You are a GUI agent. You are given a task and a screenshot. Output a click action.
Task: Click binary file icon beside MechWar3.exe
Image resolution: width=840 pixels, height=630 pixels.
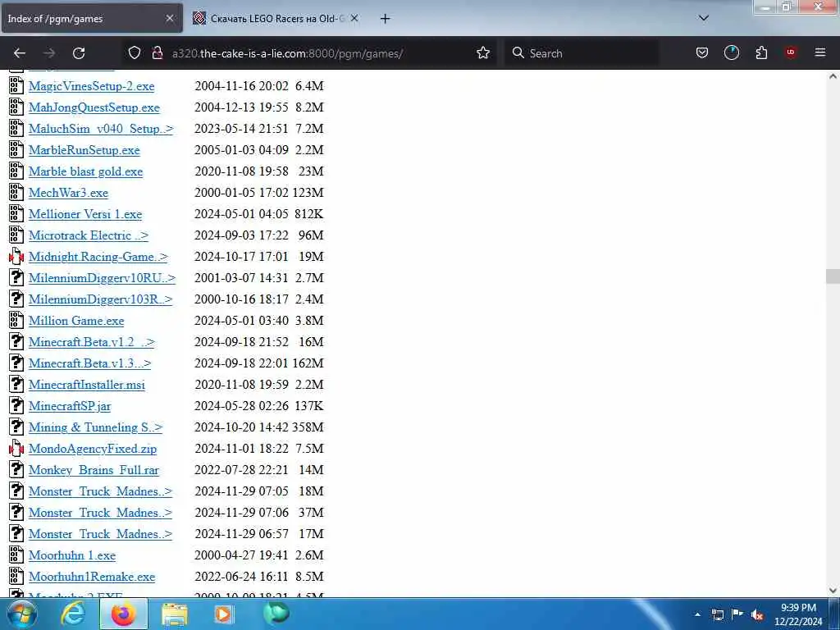pos(16,192)
